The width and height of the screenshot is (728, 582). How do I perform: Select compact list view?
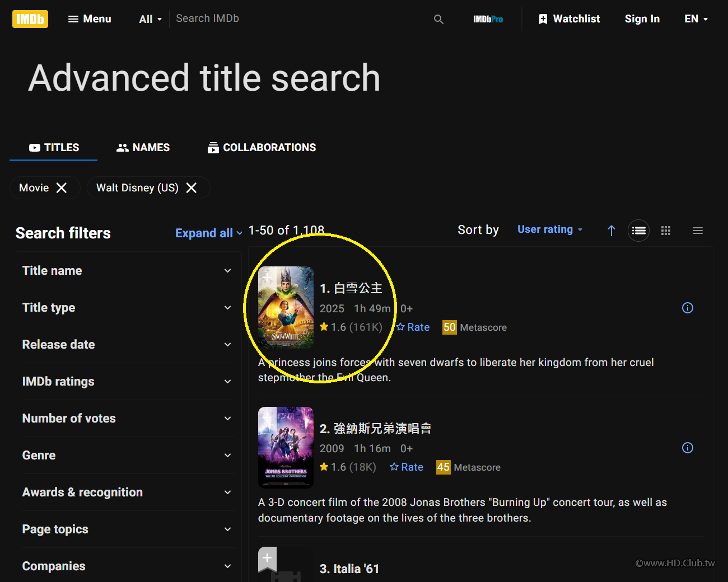(698, 231)
